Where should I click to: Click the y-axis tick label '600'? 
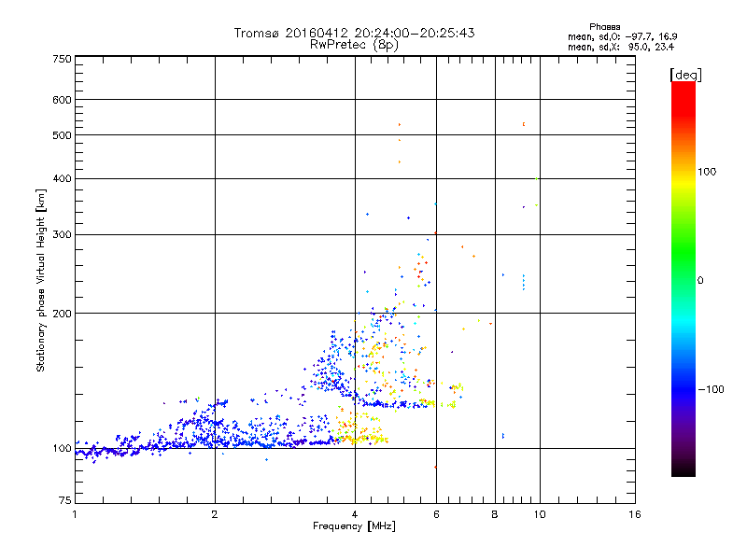tap(62, 100)
